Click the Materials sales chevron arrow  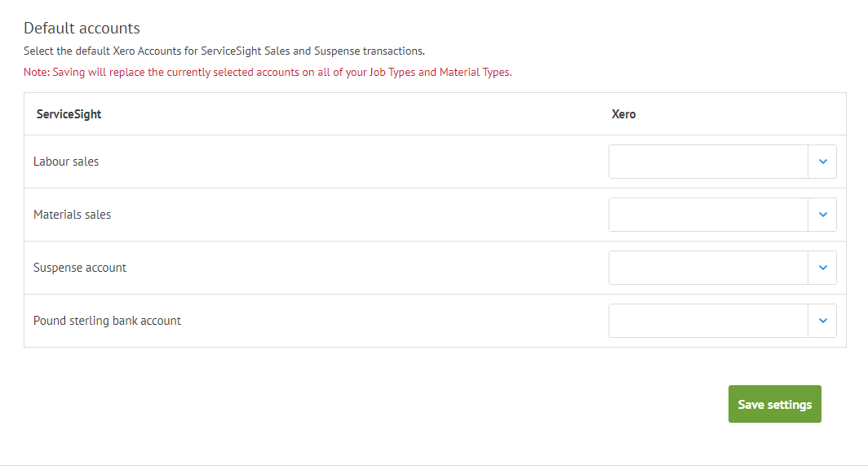click(822, 215)
